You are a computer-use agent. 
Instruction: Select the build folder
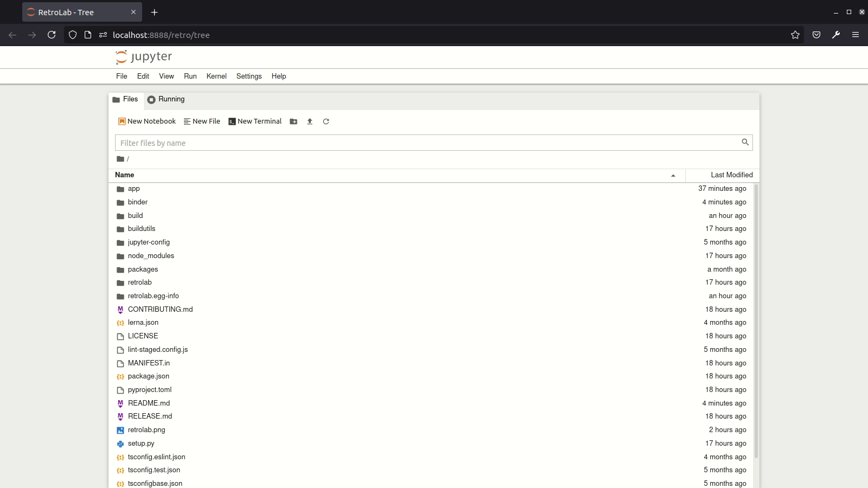(x=431, y=216)
